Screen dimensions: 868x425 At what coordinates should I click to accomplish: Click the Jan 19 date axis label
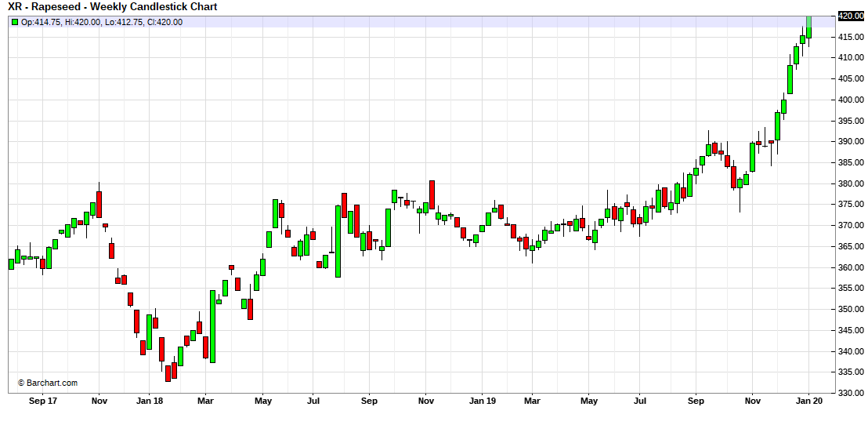(x=481, y=401)
